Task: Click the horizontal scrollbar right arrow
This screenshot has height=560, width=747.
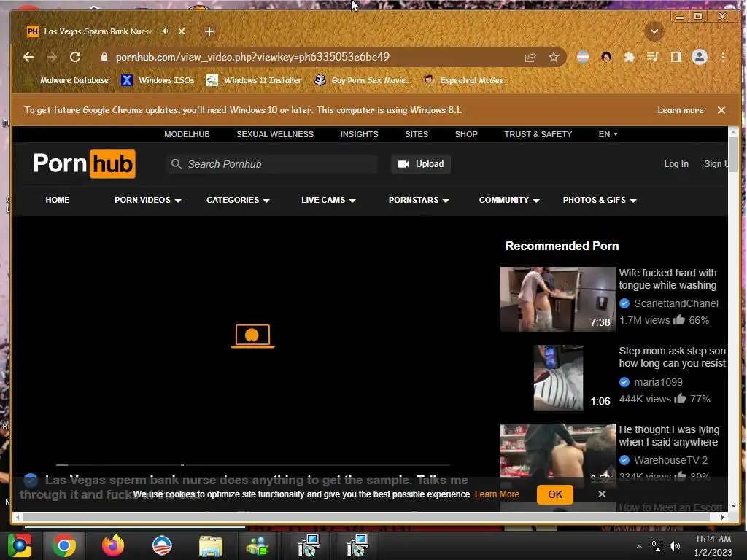Action: [723, 517]
